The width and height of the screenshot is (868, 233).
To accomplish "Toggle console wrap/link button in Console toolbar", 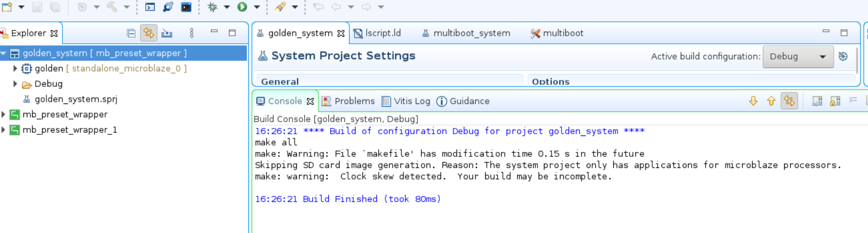I will pos(789,101).
